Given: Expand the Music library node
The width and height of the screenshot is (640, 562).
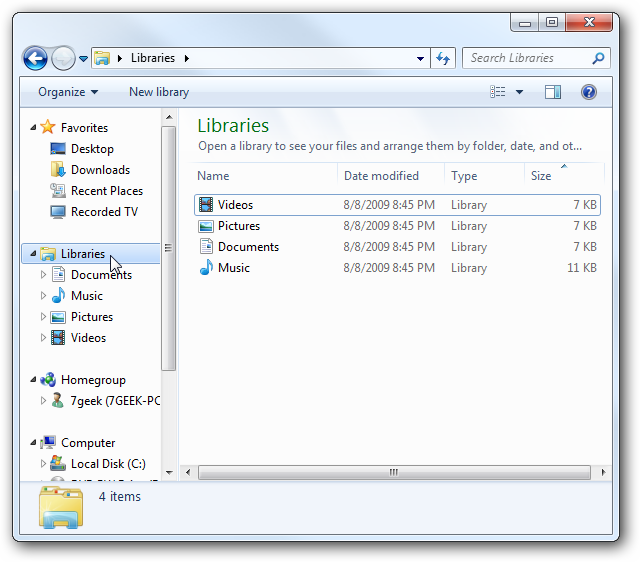Looking at the screenshot, I should 43,295.
